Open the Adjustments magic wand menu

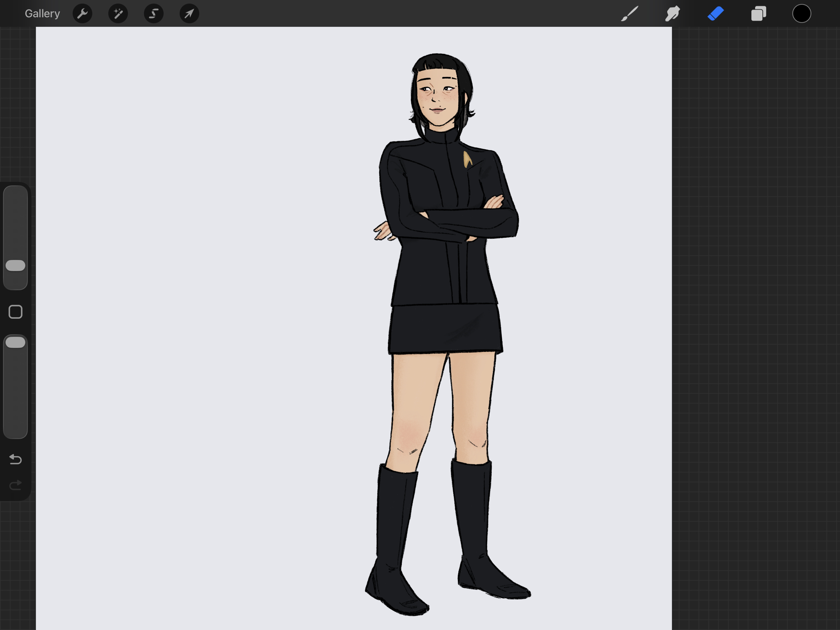[118, 13]
